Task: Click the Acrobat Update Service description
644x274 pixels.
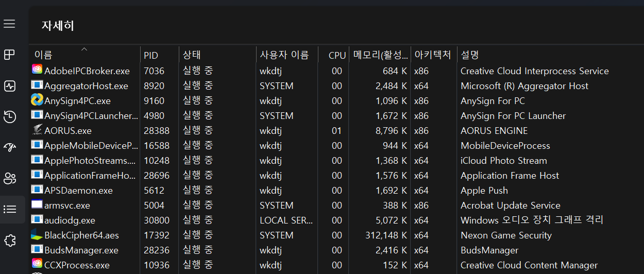Action: 511,205
